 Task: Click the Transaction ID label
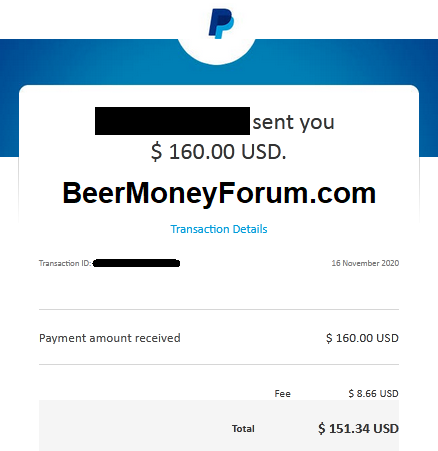65,263
